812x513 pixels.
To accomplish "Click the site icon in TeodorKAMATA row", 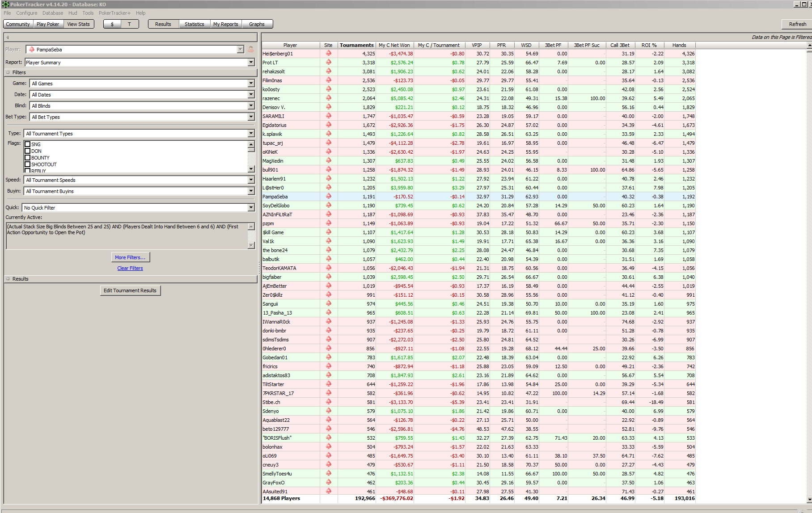I will [x=329, y=268].
